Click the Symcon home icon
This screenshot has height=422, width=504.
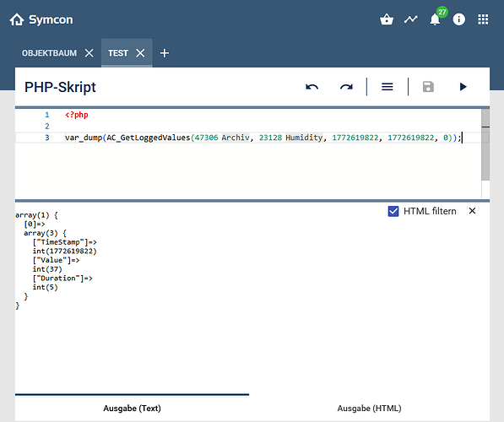click(x=17, y=19)
